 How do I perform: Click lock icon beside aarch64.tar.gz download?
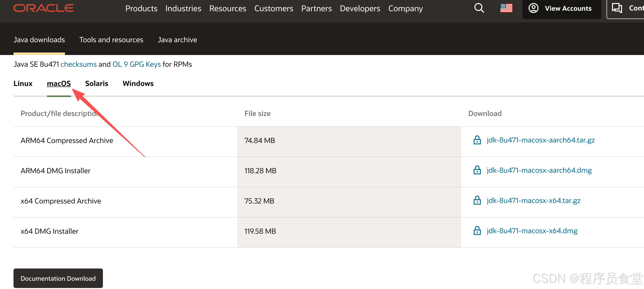click(x=477, y=140)
